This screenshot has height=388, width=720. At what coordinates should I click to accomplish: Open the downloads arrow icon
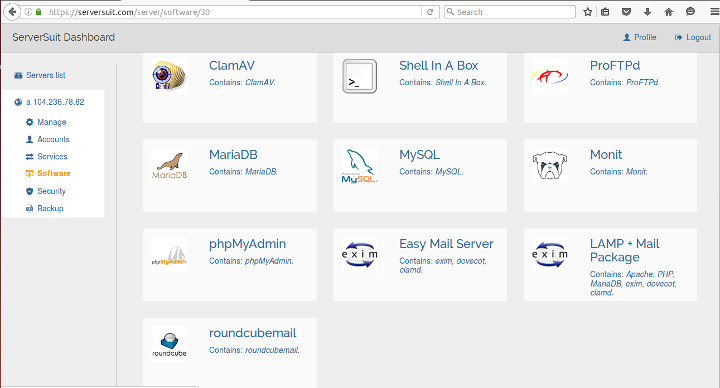pyautogui.click(x=647, y=12)
